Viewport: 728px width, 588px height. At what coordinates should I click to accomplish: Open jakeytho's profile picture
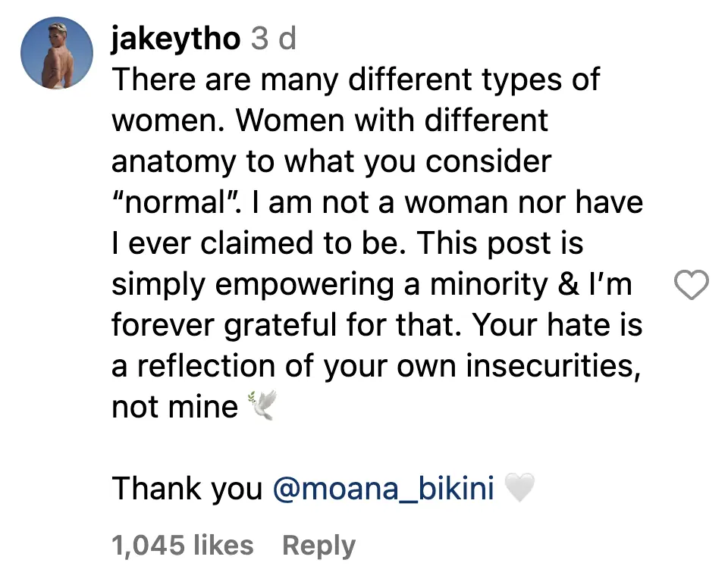pyautogui.click(x=56, y=52)
